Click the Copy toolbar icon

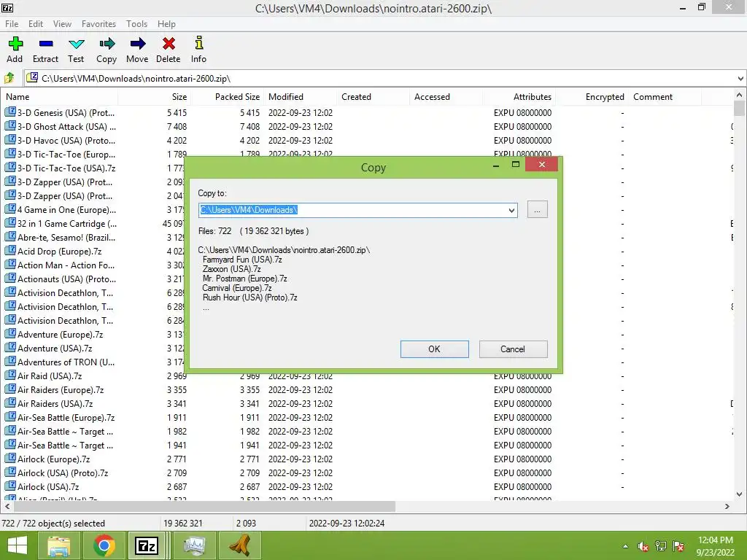(x=107, y=44)
